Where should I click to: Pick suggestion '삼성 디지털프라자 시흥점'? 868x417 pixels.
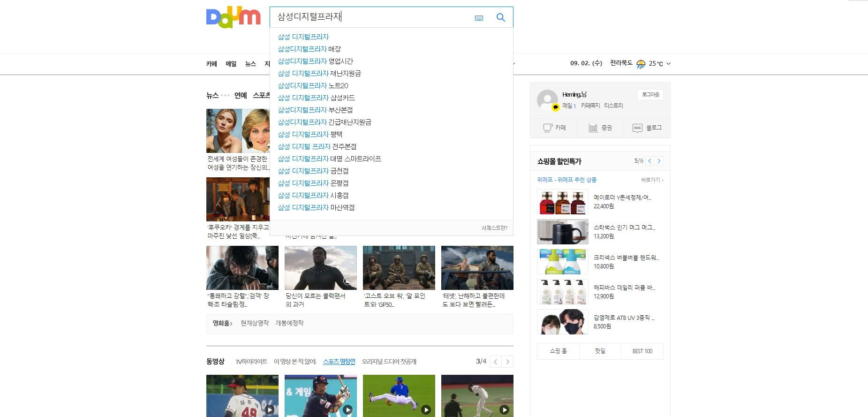[313, 195]
